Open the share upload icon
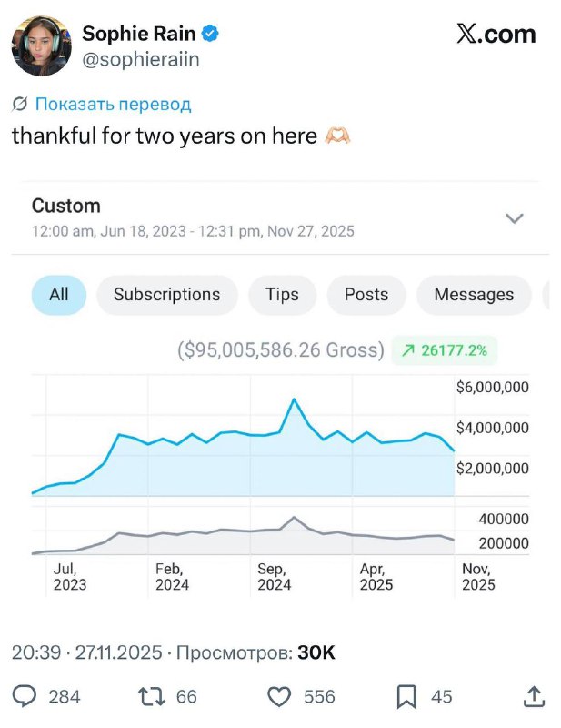561x728 pixels. [x=535, y=696]
